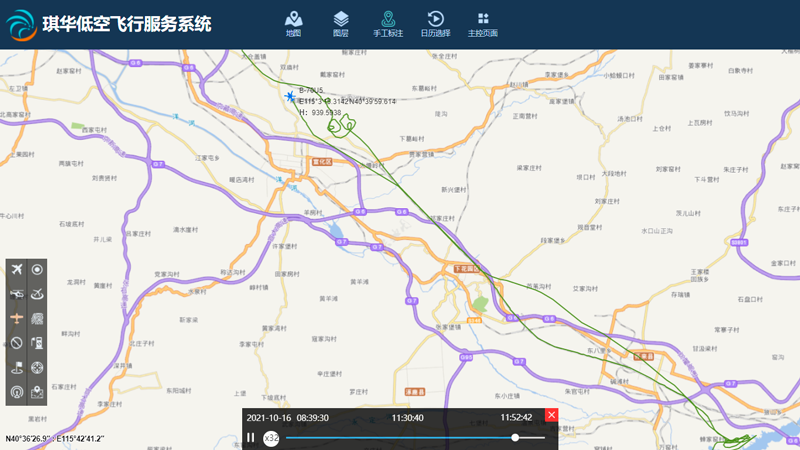Click the radar dish icon
This screenshot has width=800, height=450.
point(38,294)
